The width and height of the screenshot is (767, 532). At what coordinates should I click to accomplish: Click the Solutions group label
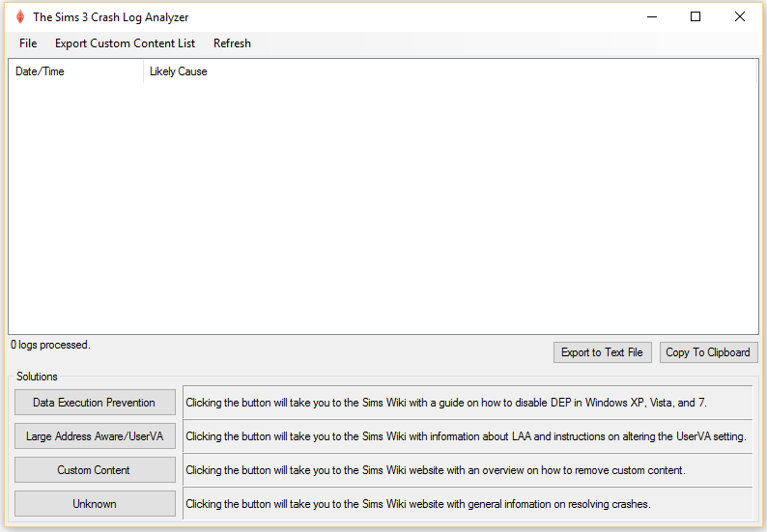37,377
